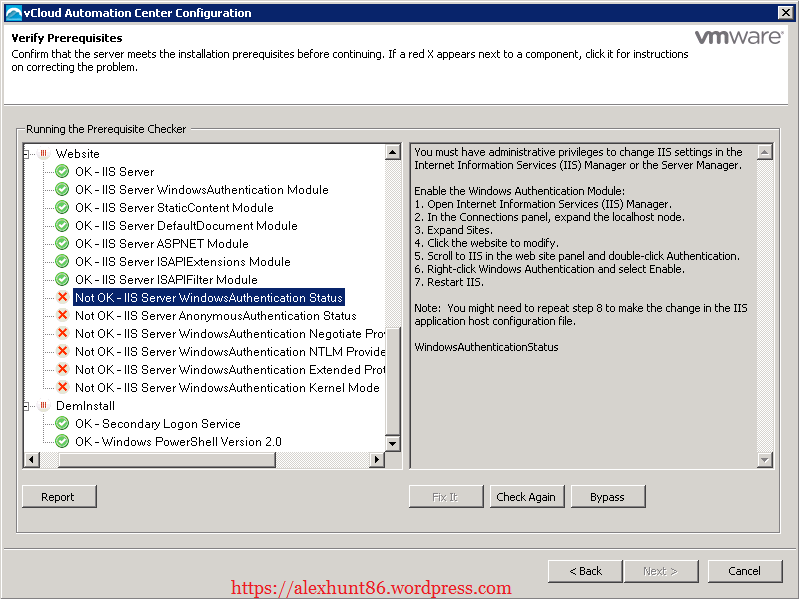
Task: Select OK - IIS Server ISAPIExtensions Module
Action: 183,262
